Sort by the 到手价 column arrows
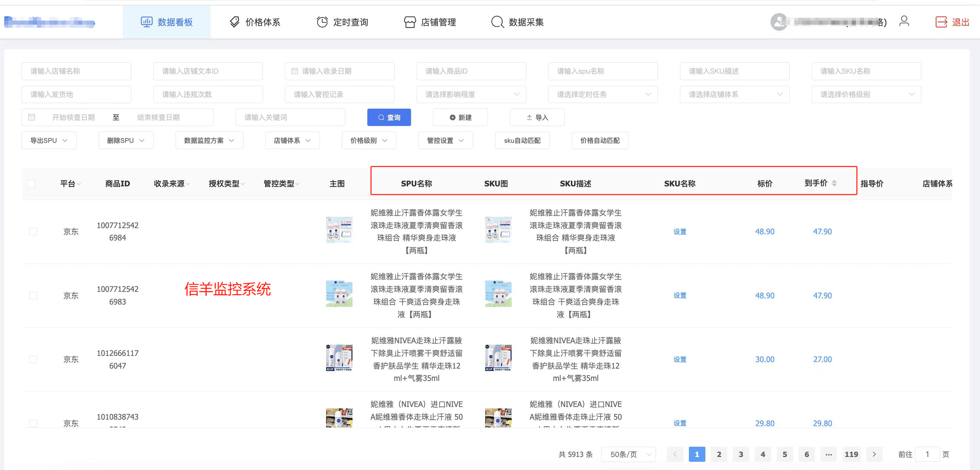Viewport: 980px width, 470px height. [x=834, y=183]
